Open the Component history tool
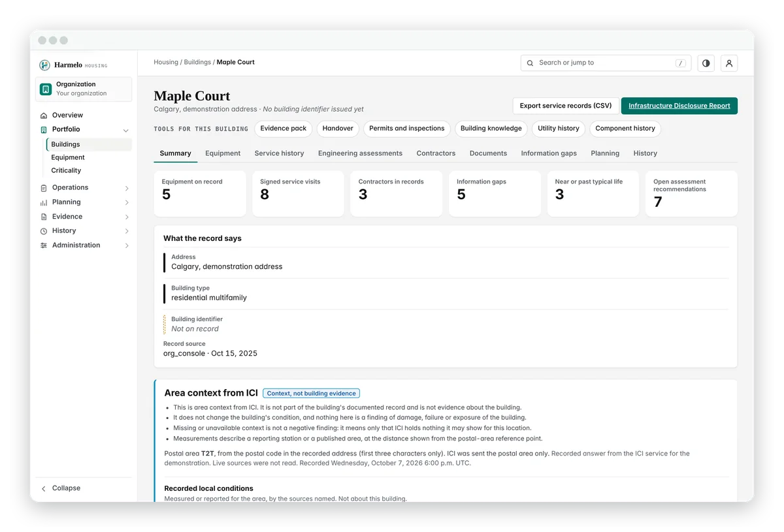784x532 pixels. [x=625, y=129]
